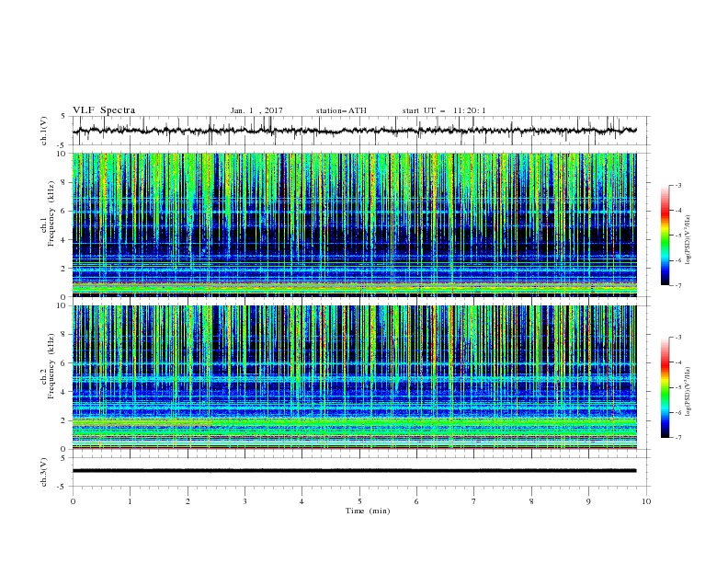Screen dimensions: 728x563
Task: Click the 'ch.2 Frequency (kHz)' axis label
Action: point(48,365)
